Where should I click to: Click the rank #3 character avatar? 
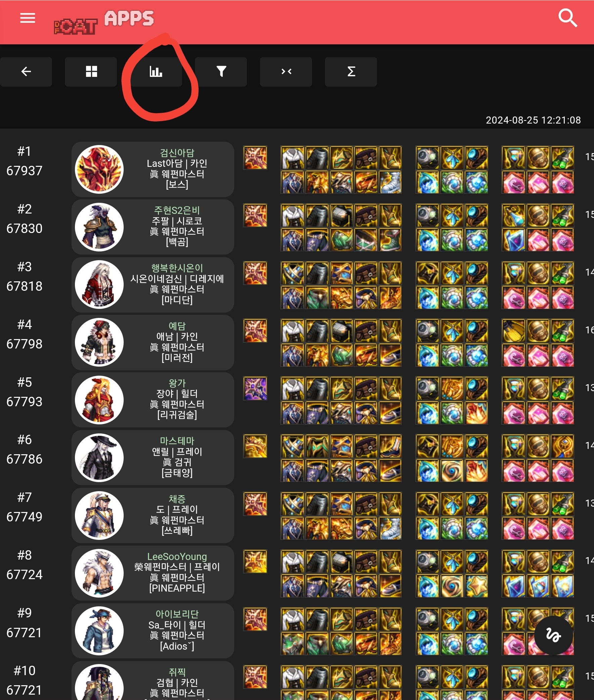[99, 284]
